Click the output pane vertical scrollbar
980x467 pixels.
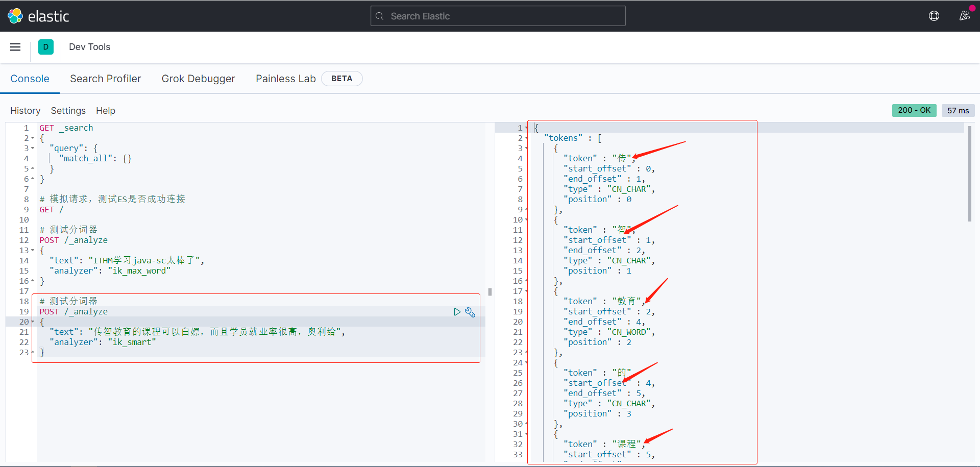tap(969, 174)
